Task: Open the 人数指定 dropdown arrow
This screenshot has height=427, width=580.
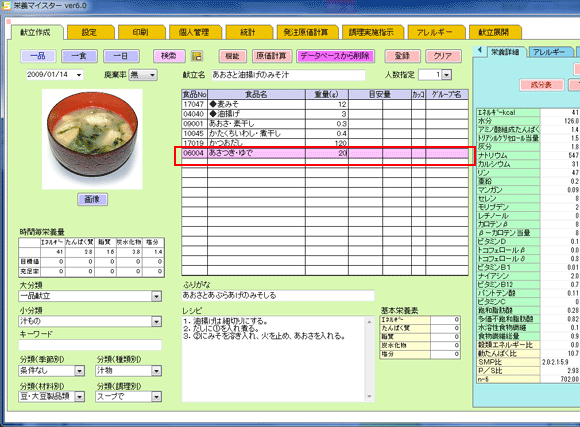Action: (x=446, y=75)
